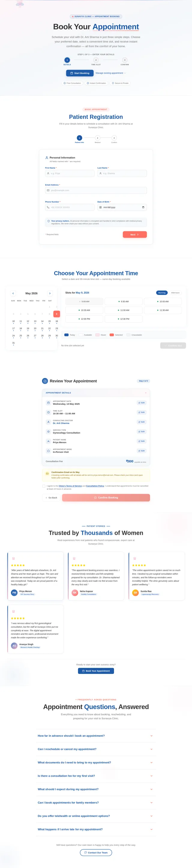Click the Hover legend color swatch
The height and width of the screenshot is (868, 192).
tap(97, 335)
